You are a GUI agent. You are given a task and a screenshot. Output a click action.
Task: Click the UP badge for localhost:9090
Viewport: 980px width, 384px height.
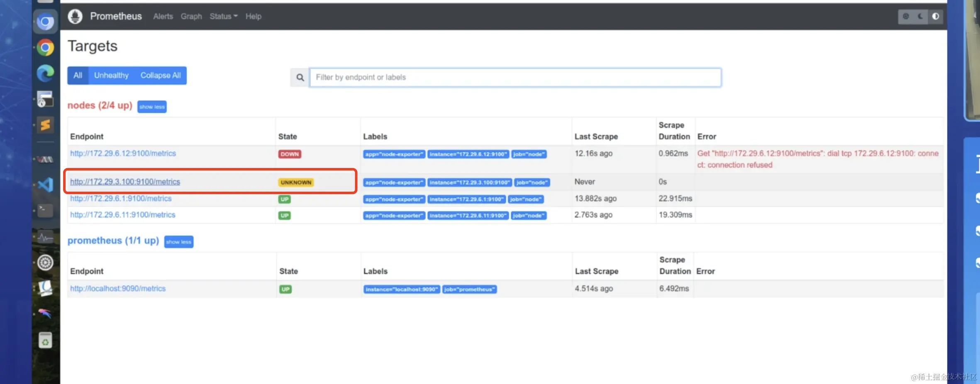[x=285, y=289]
